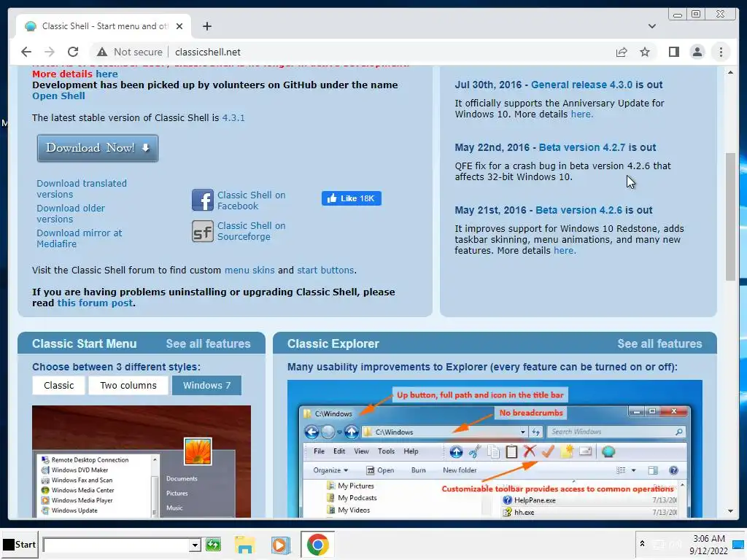Bookmark this page with the star icon
747x560 pixels.
tap(645, 52)
